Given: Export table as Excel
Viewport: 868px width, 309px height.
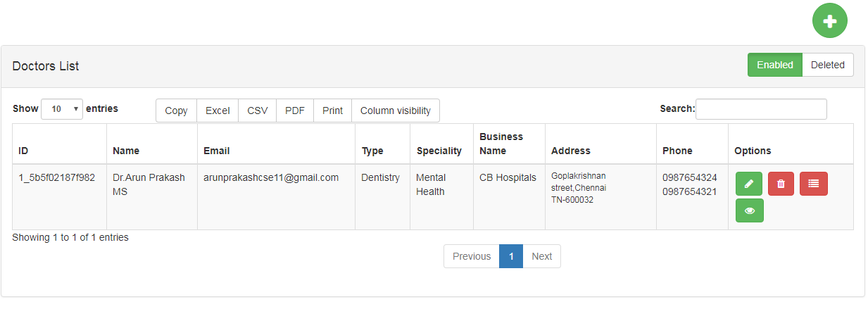Looking at the screenshot, I should click(x=218, y=111).
